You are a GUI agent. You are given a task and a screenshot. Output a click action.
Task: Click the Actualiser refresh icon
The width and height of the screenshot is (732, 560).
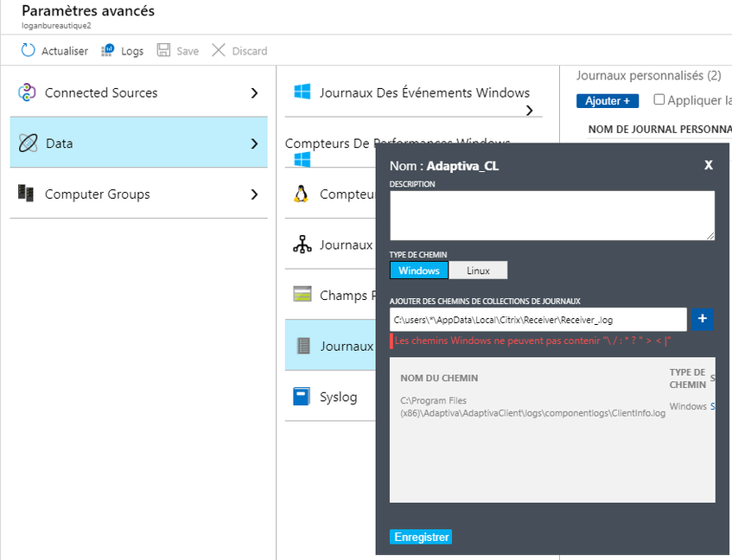29,51
